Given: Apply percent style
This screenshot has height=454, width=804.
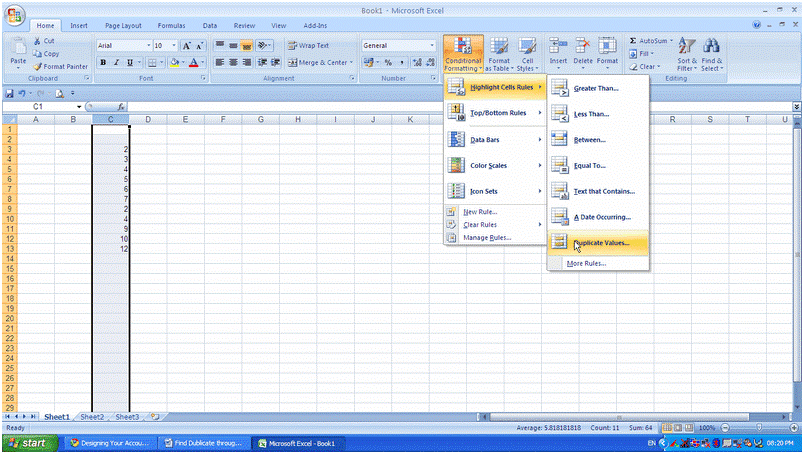Looking at the screenshot, I should [x=388, y=63].
